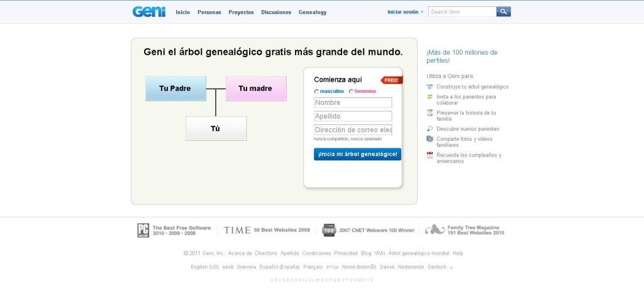Open the Help footer link
Screen dimensions: 644x296
(458, 253)
